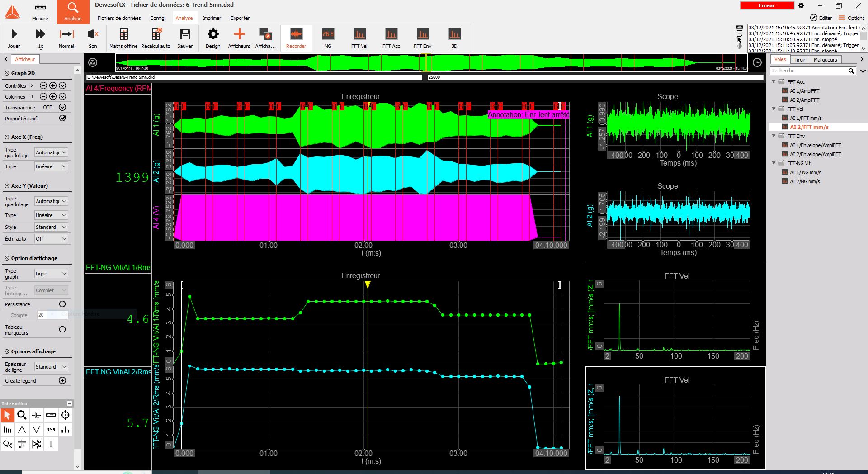Open the Style Standard dropdown
The image size is (868, 474).
51,227
